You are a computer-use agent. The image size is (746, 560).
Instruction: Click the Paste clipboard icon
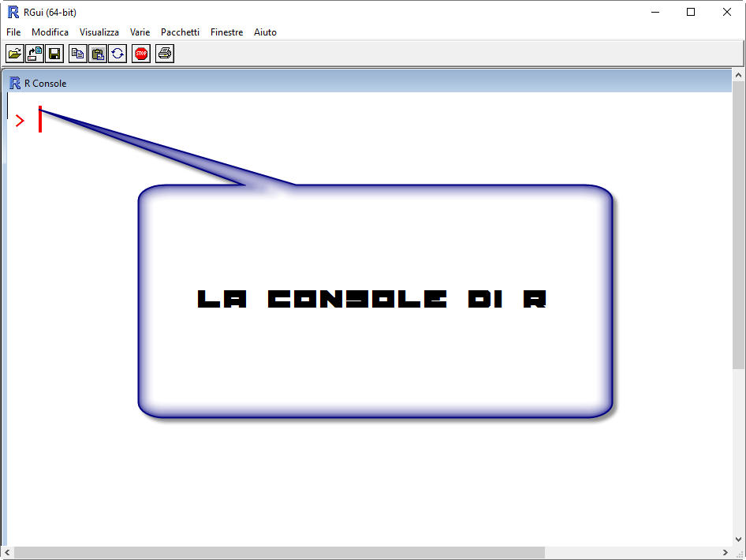click(98, 54)
